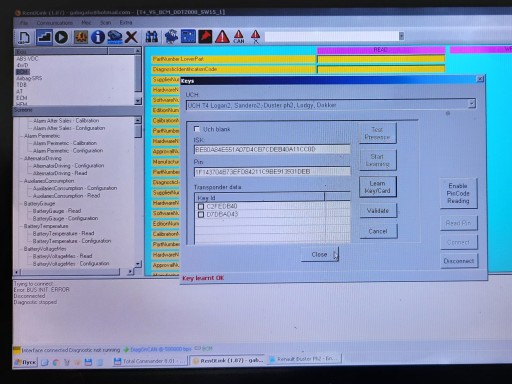Select ECM in the ECU list
This screenshot has width=512, height=384.
22,98
